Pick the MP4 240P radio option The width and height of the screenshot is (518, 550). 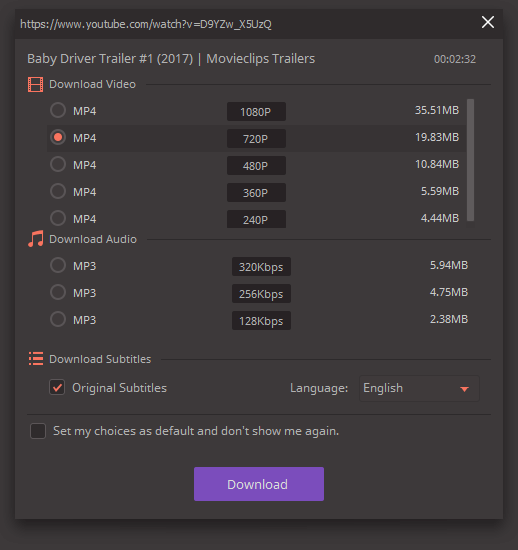pyautogui.click(x=58, y=218)
